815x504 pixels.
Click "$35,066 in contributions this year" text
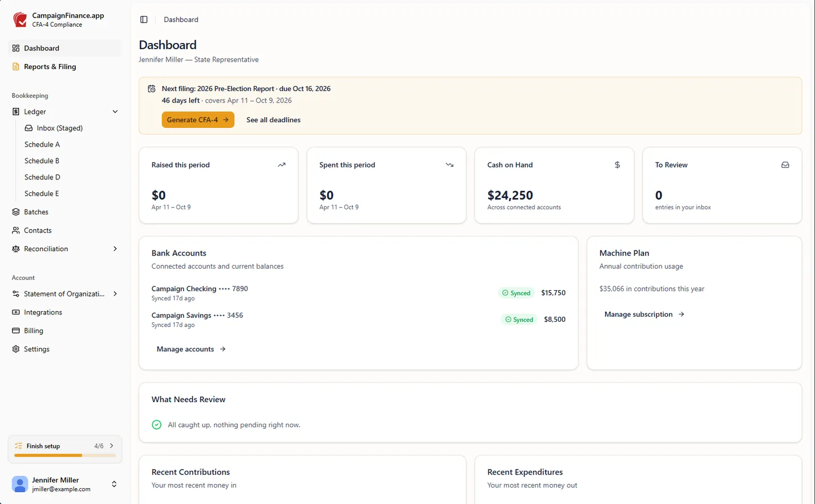pos(652,289)
